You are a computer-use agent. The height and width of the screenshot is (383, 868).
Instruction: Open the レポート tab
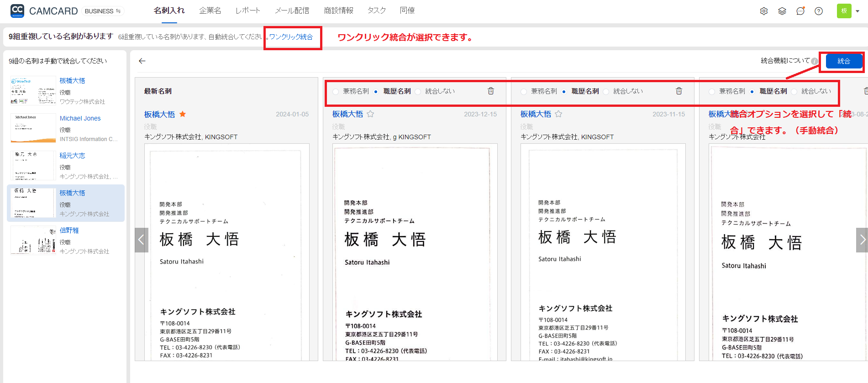click(248, 10)
